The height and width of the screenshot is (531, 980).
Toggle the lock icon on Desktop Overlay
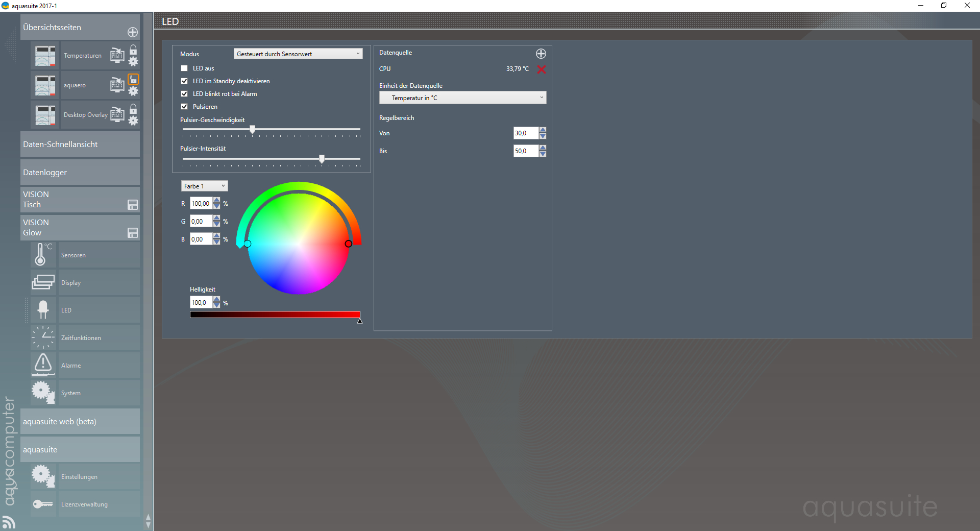(133, 109)
